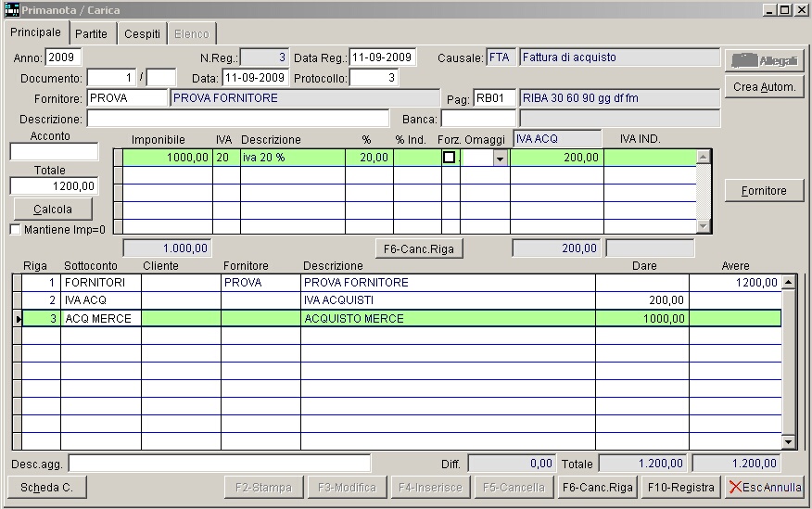Focus the Fornitore code field PROVA
Viewport: 812px width, 509px height.
coord(127,98)
